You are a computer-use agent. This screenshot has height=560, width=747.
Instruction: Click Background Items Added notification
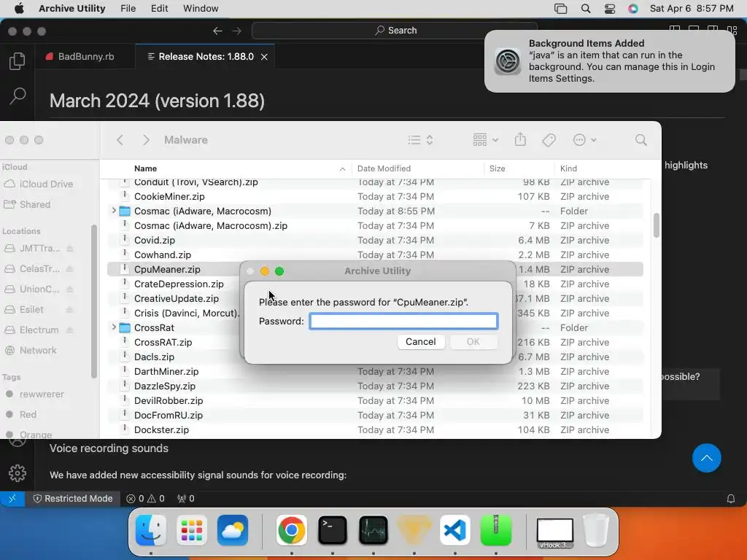coord(609,61)
